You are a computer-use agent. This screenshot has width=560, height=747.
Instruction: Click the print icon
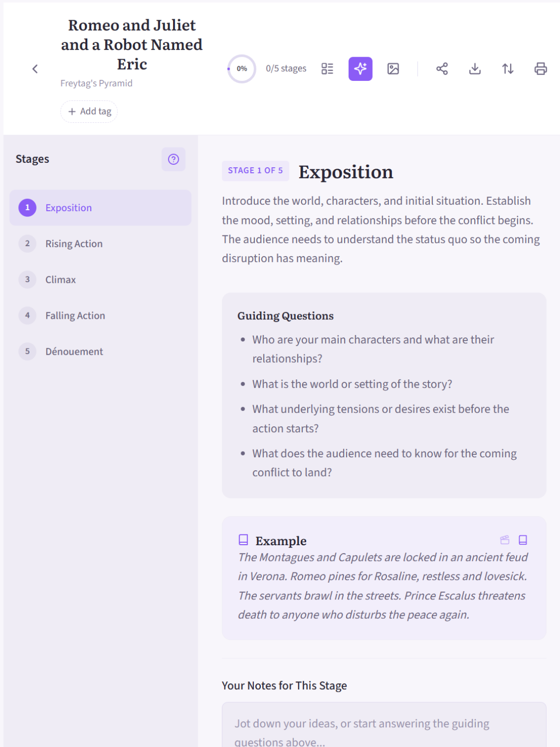click(x=541, y=69)
